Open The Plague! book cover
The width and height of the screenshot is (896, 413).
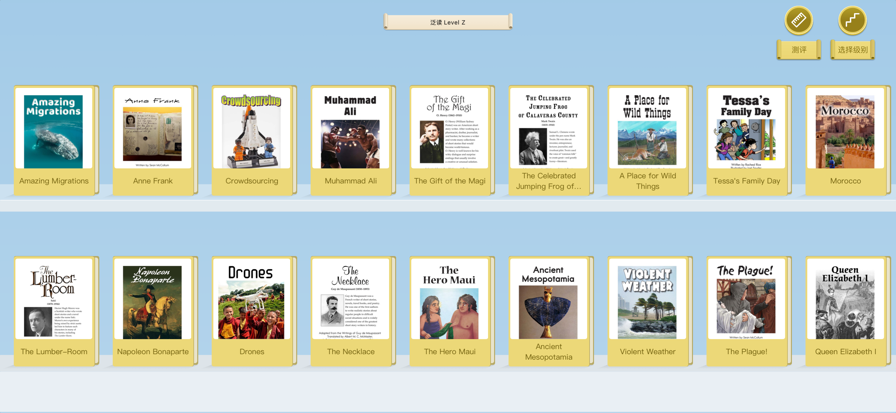(x=746, y=299)
